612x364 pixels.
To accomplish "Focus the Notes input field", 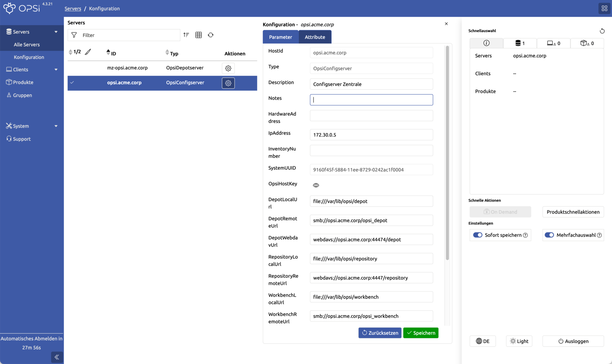I will click(371, 100).
